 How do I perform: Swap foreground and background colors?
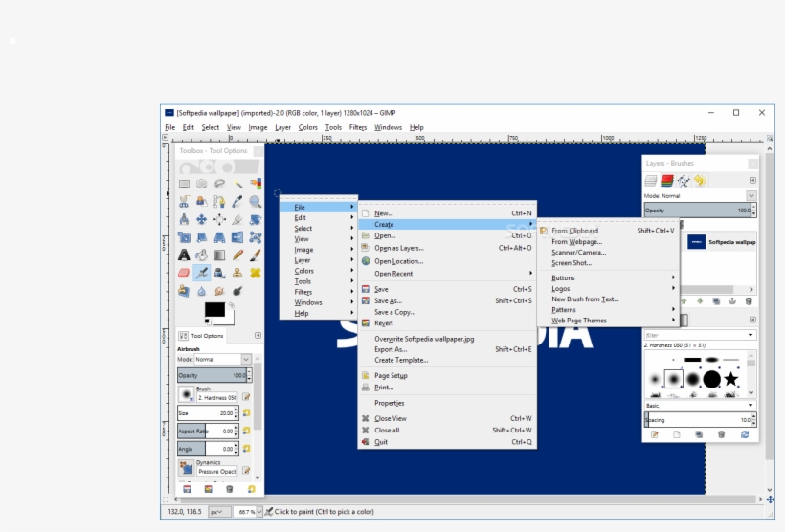coord(232,305)
